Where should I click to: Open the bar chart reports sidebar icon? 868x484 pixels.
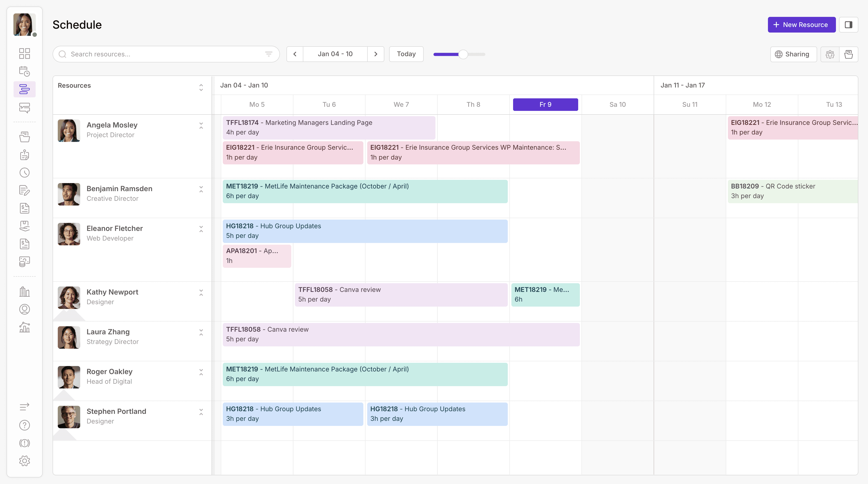click(24, 327)
